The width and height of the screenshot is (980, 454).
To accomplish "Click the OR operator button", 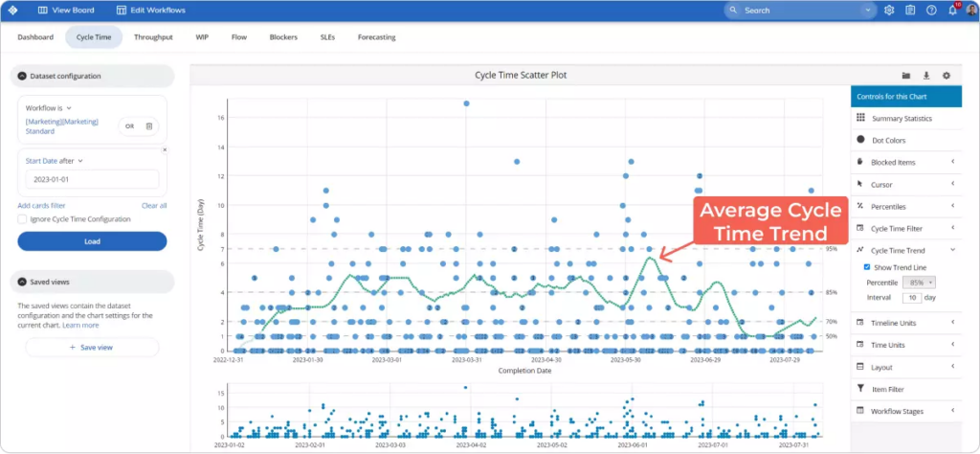I will [129, 125].
